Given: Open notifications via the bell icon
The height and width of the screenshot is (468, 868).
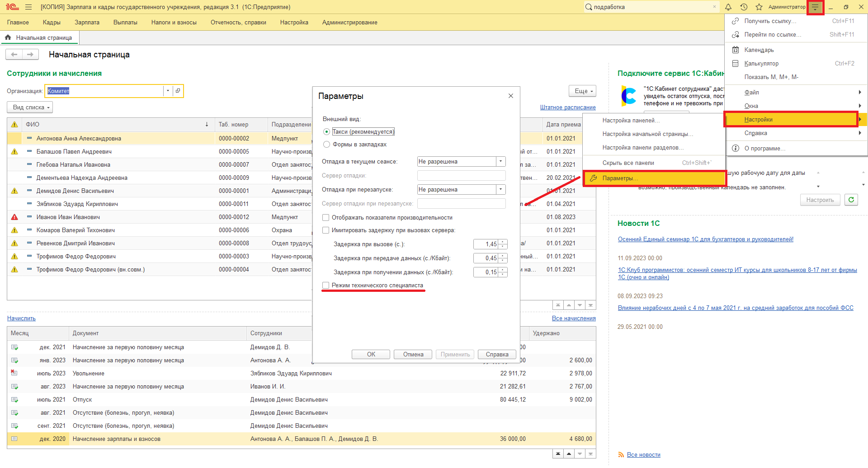Looking at the screenshot, I should coord(728,7).
